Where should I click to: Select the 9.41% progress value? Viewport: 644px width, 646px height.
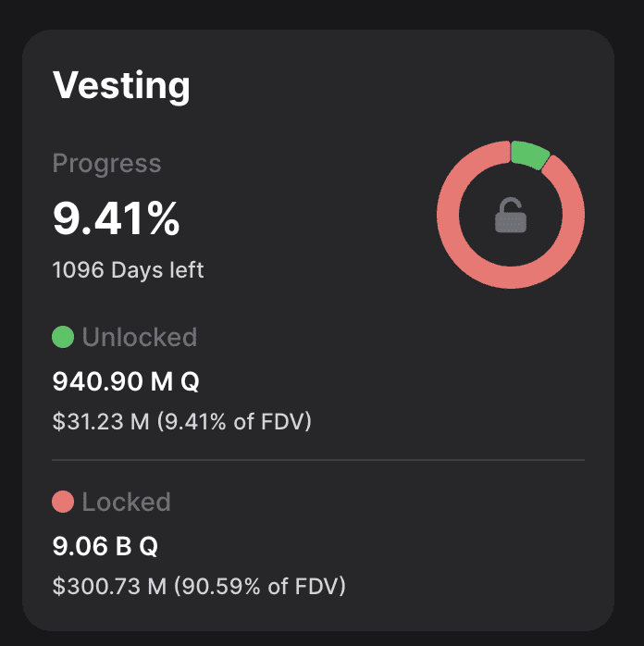tap(116, 218)
